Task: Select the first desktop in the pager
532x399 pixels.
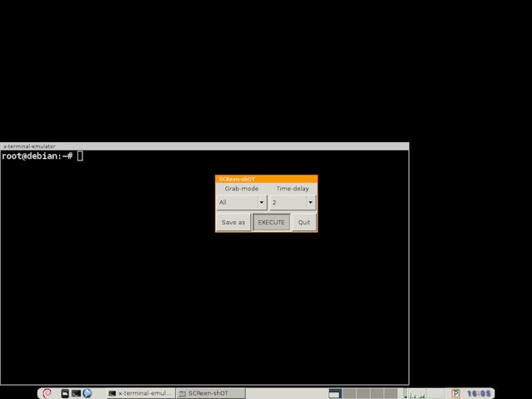Action: coord(335,393)
